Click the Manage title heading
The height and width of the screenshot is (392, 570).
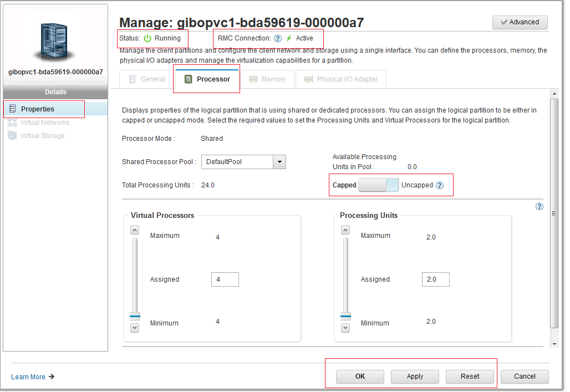[x=241, y=23]
